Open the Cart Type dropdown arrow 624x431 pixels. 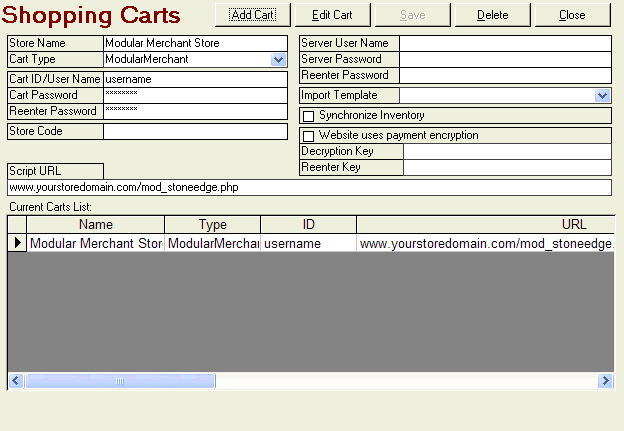(279, 60)
